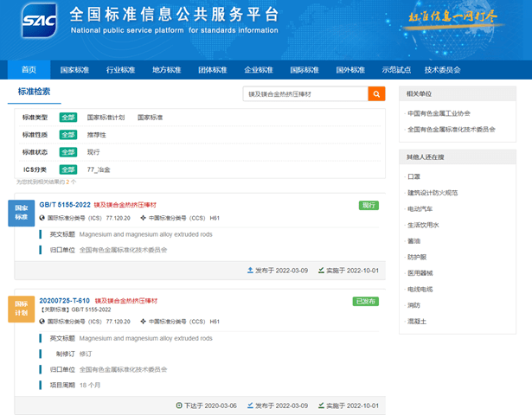Filter by 77_冶金 ICS category

(99, 169)
